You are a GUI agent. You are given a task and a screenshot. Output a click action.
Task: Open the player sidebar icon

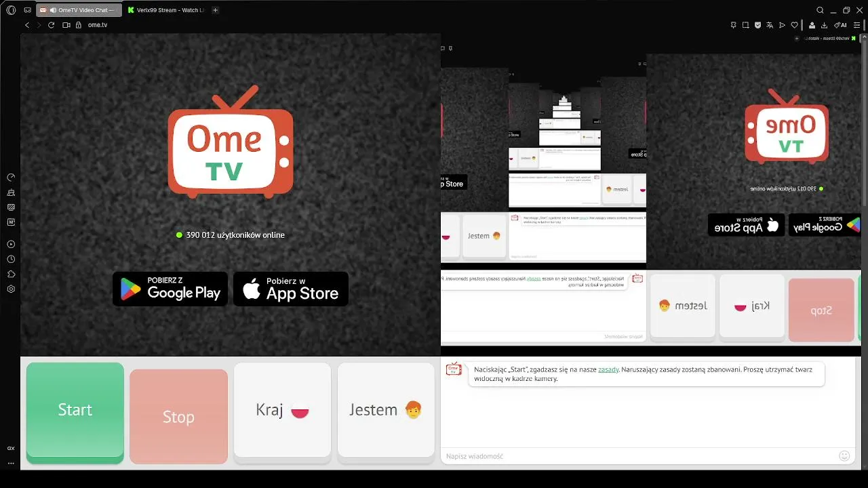click(x=11, y=244)
